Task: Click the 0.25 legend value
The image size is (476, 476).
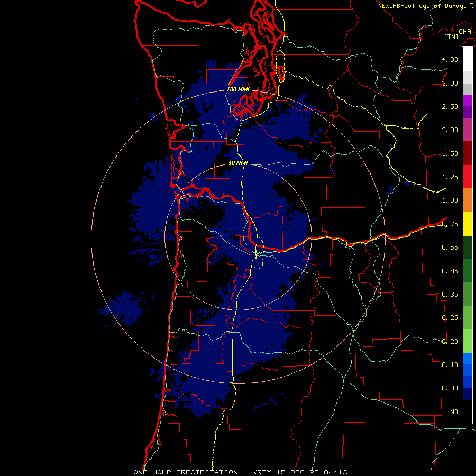Action: point(450,318)
